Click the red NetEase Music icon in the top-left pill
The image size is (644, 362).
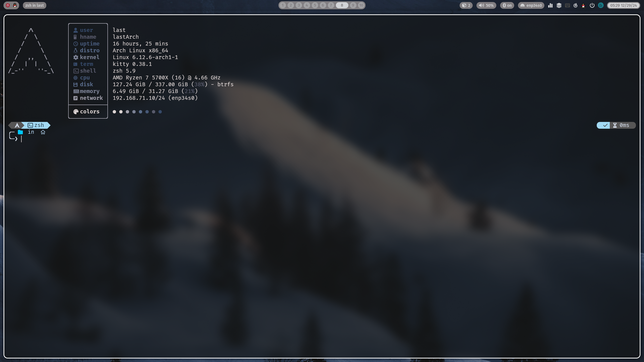[x=8, y=5]
